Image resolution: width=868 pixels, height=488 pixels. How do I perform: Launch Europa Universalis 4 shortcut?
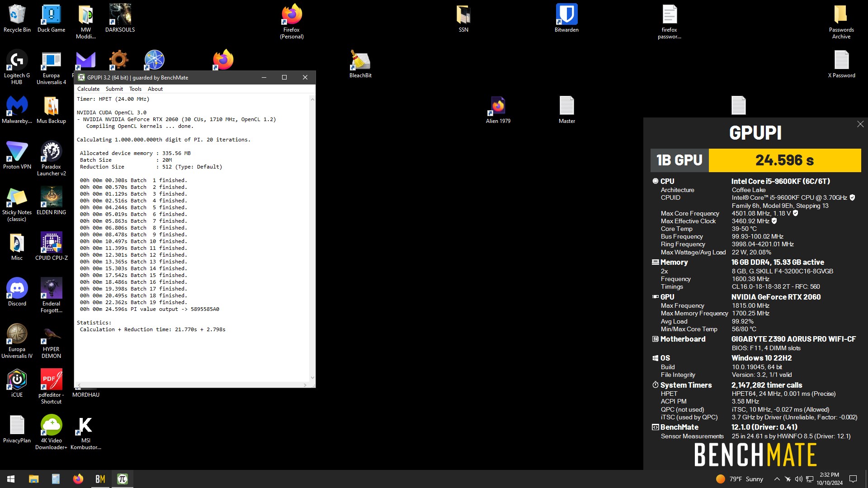tap(51, 67)
